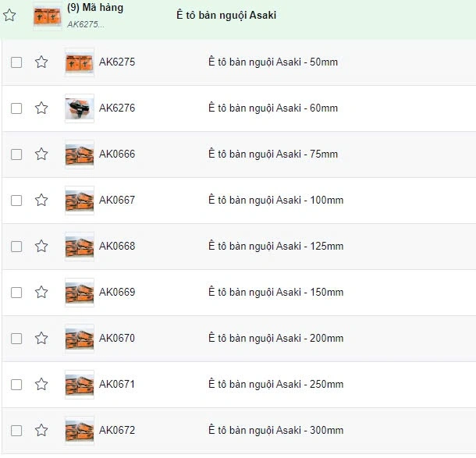The image size is (476, 458).
Task: Star the Ê tô bàn nguội Asaki group header
Action: (x=9, y=16)
